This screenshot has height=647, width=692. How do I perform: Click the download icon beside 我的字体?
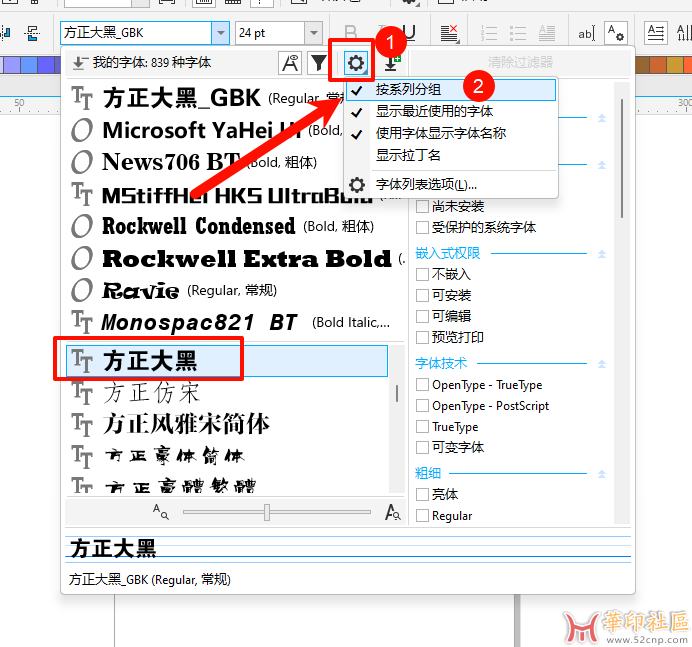click(79, 63)
